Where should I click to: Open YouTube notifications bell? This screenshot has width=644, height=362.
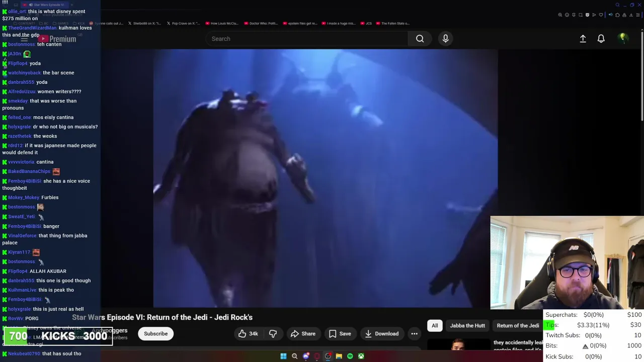601,39
